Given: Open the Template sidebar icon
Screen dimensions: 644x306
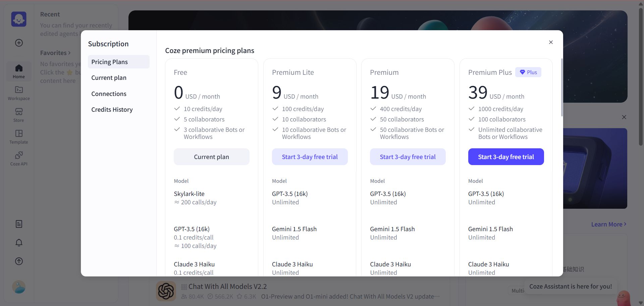Looking at the screenshot, I should [19, 137].
